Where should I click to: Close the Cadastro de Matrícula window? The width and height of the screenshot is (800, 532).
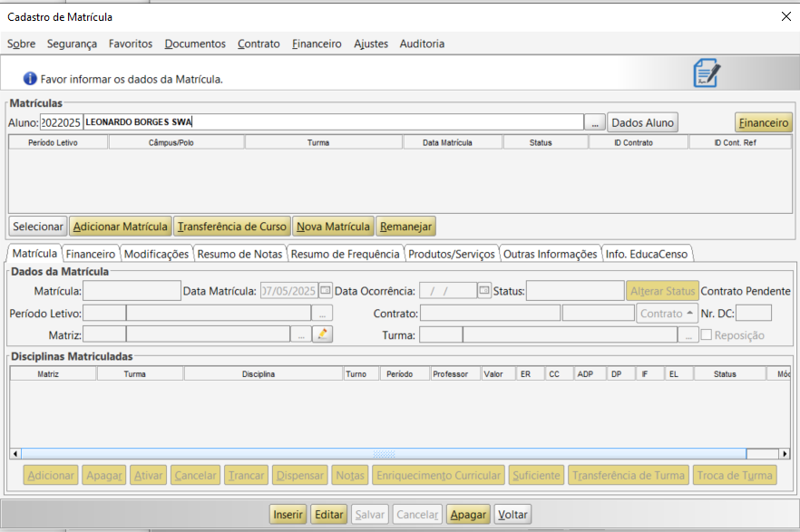pos(786,16)
